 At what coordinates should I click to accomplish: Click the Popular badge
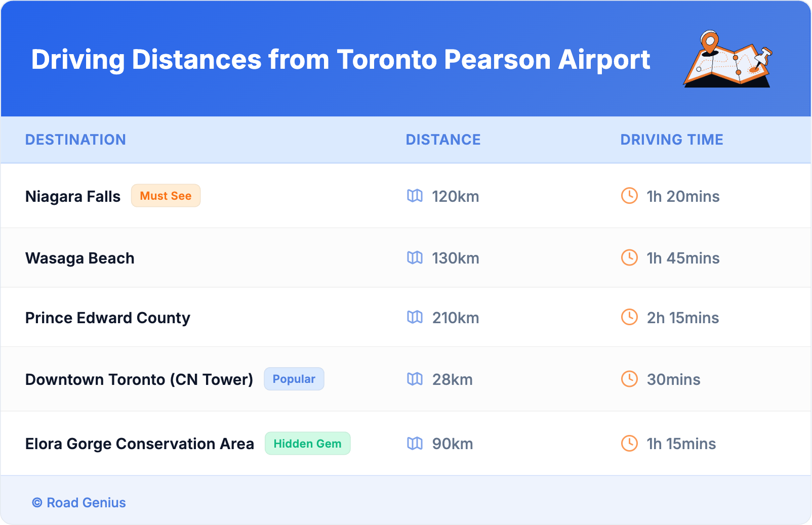pos(294,379)
